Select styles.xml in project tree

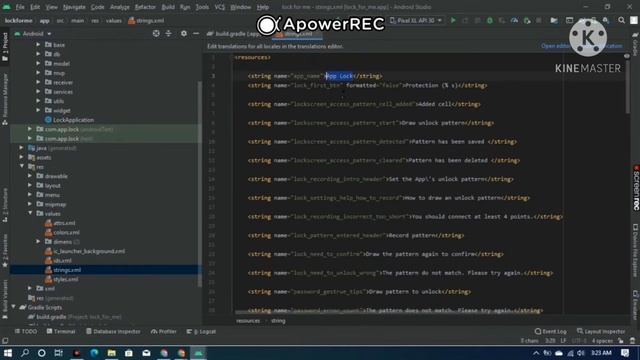click(x=62, y=279)
